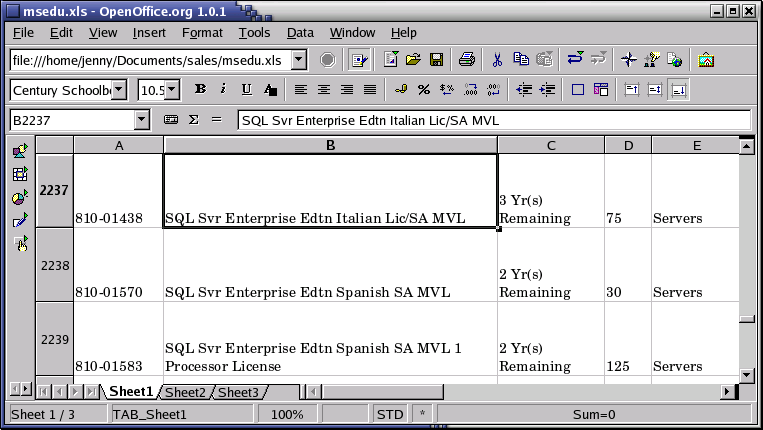This screenshot has width=763, height=430.
Task: Click Insert Chart icon in left toolbar
Action: (20, 197)
